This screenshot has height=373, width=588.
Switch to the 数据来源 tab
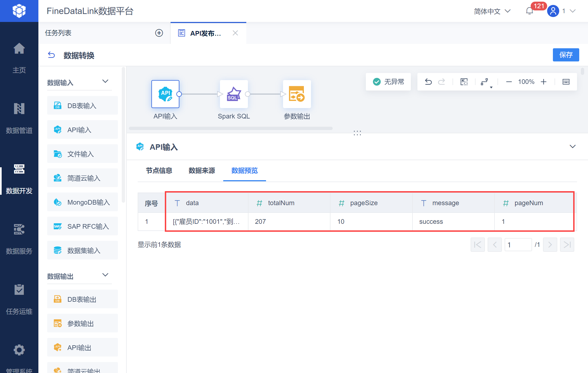click(x=202, y=171)
